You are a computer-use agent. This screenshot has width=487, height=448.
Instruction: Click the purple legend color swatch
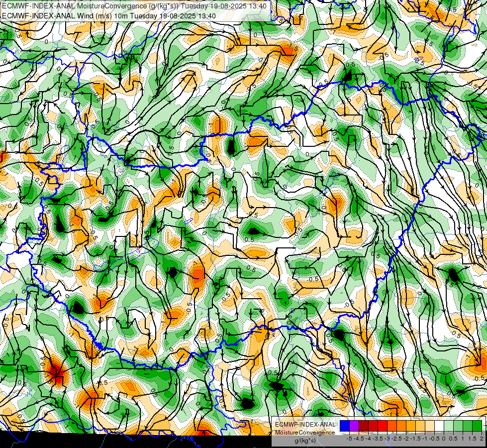coord(354,426)
